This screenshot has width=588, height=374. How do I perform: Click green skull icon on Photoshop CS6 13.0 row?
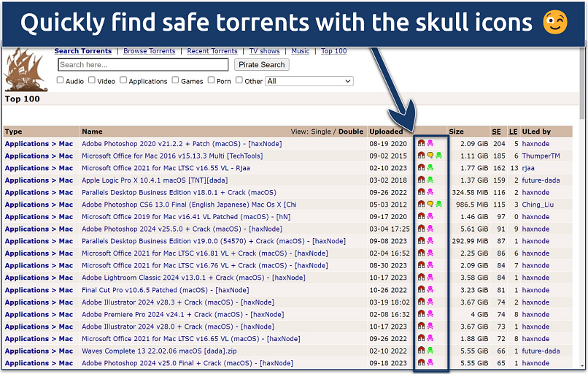point(438,204)
